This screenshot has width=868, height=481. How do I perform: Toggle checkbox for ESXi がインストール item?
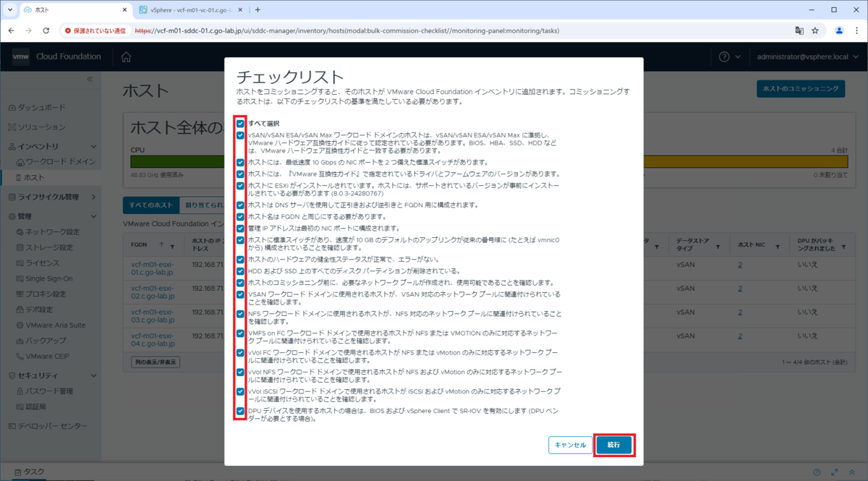[x=240, y=186]
